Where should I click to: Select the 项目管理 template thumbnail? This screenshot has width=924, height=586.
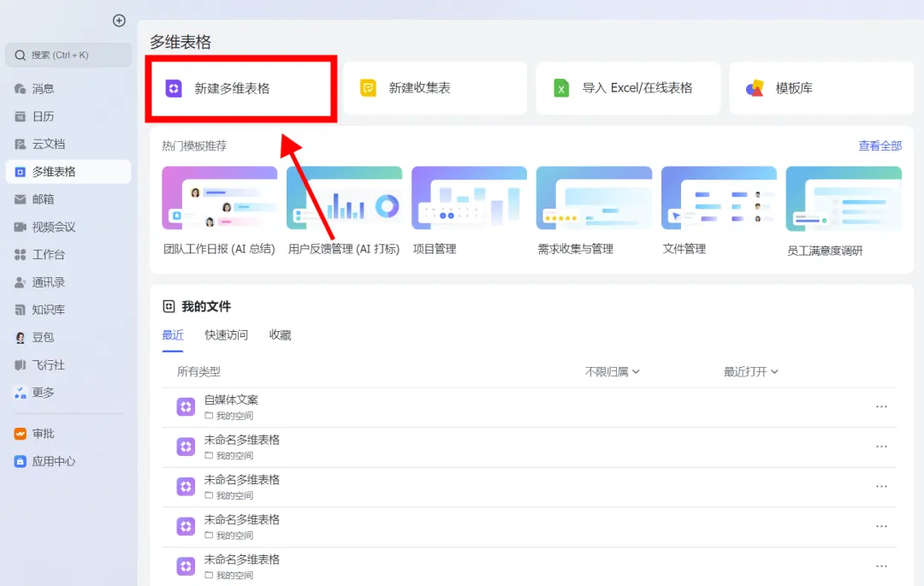[469, 198]
